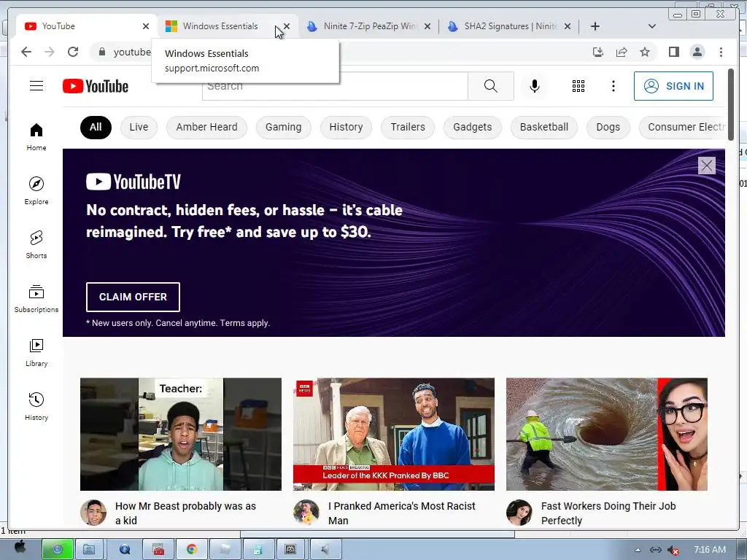The image size is (747, 560).
Task: Open Shorts in sidebar
Action: point(36,245)
